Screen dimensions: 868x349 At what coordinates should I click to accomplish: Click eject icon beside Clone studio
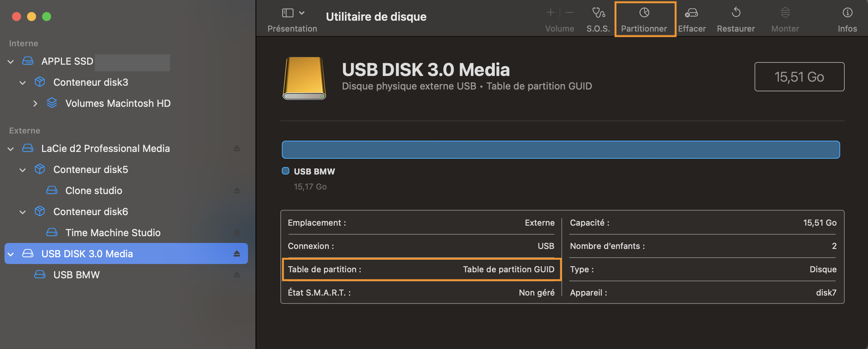pos(237,191)
